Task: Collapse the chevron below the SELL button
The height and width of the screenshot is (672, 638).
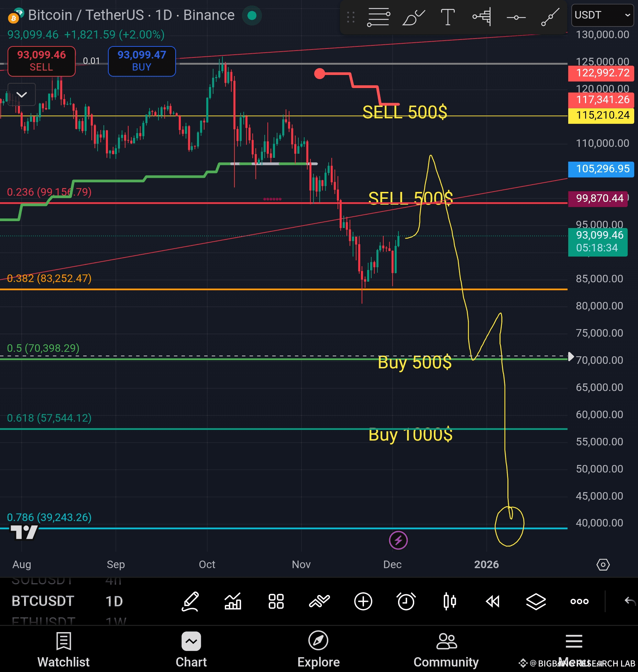Action: tap(22, 95)
